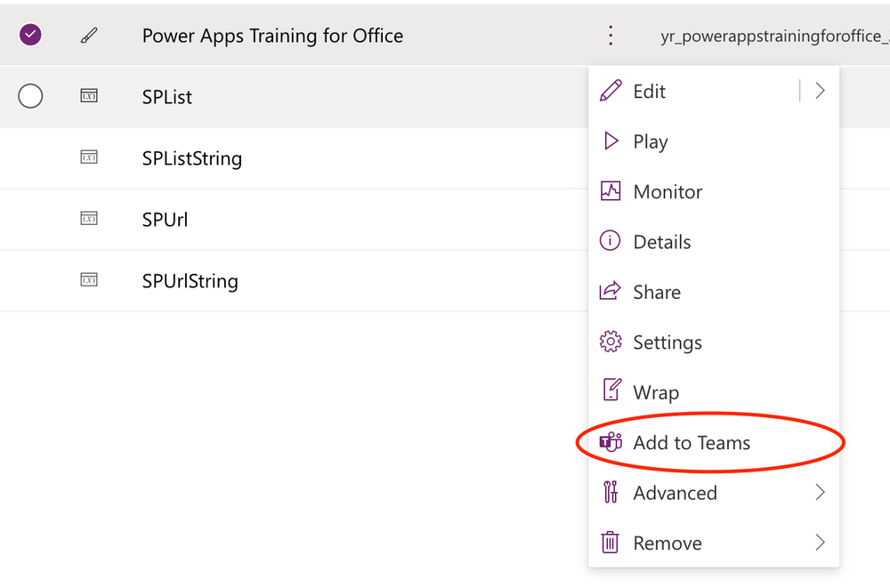Open the SPUrlString app

[x=190, y=280]
